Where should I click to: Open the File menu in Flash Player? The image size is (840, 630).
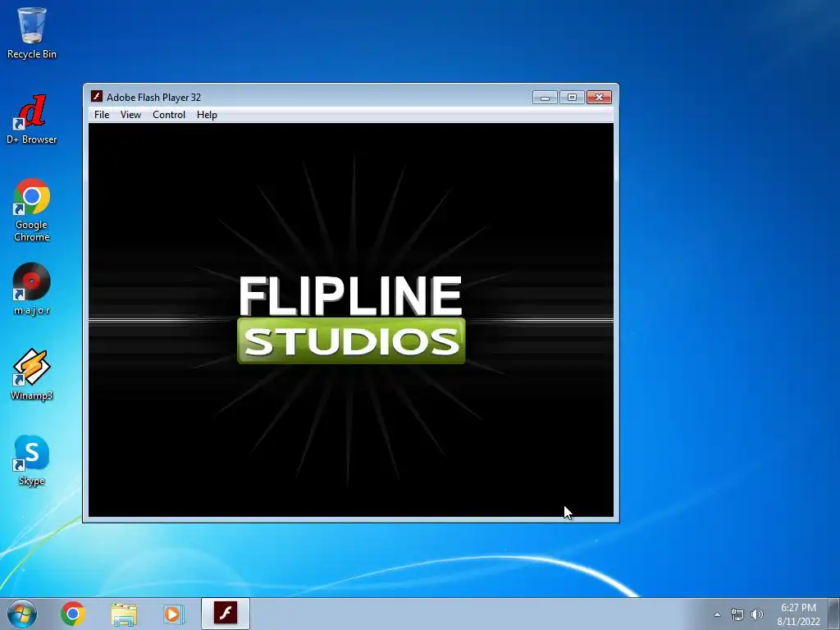pyautogui.click(x=102, y=115)
